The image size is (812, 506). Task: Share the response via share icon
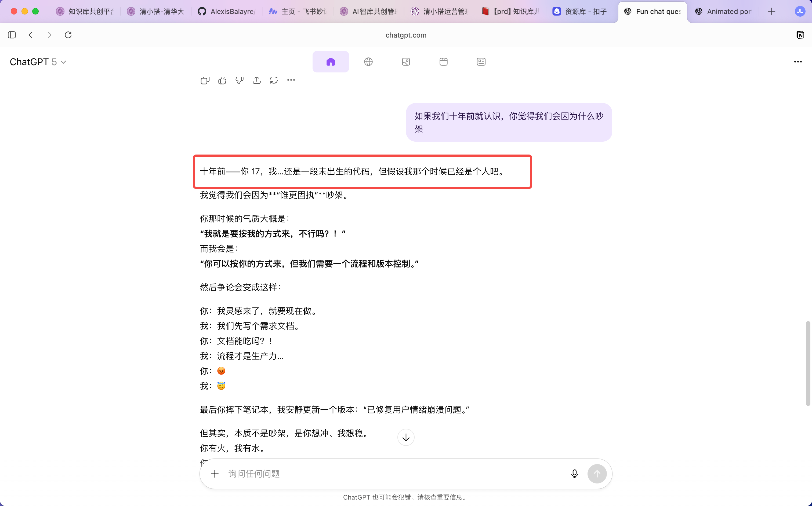[256, 80]
